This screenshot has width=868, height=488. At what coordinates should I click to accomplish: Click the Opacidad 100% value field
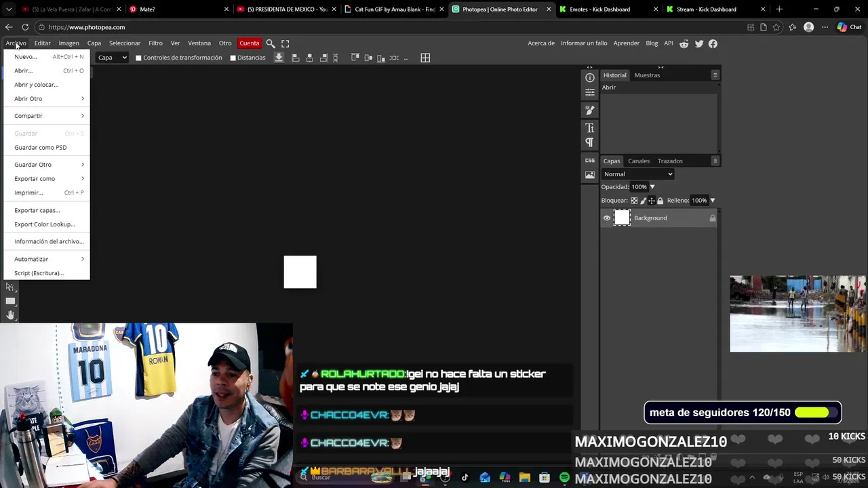639,187
